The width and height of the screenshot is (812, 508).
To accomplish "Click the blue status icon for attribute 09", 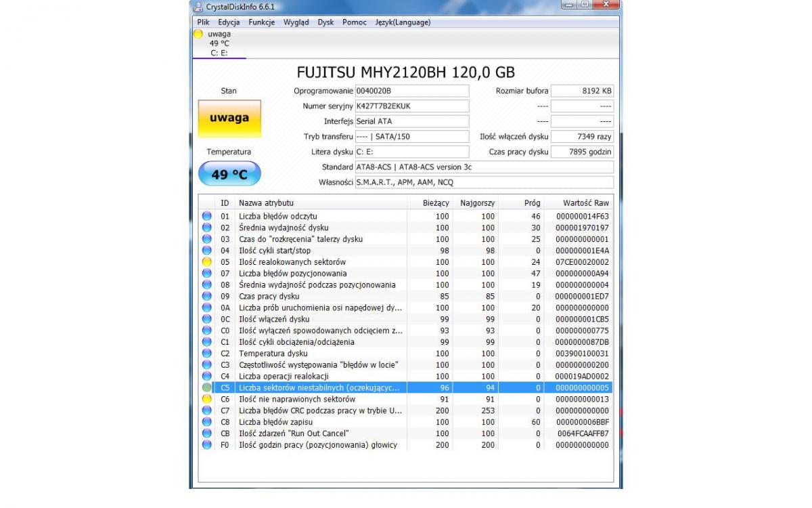I will [x=207, y=297].
